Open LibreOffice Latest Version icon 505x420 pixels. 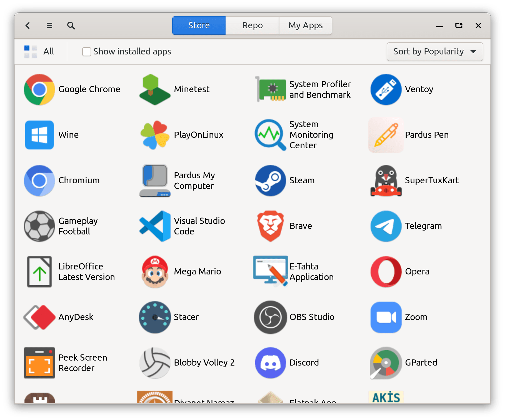point(39,272)
